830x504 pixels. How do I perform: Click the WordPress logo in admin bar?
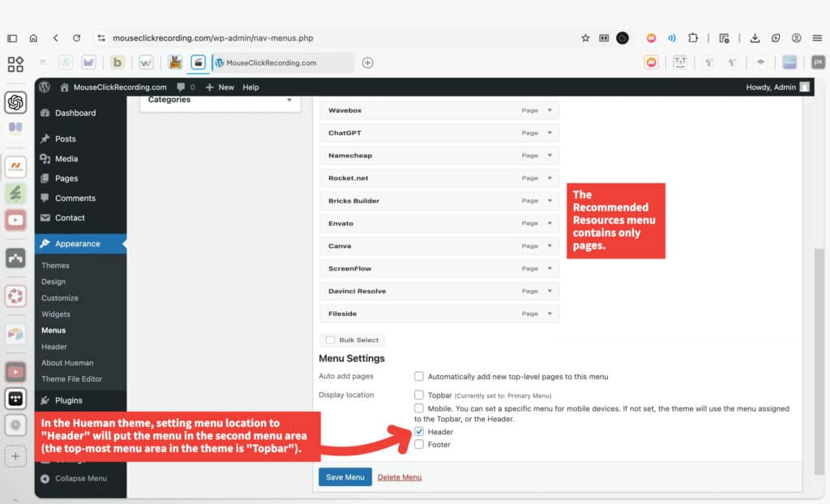click(x=45, y=87)
